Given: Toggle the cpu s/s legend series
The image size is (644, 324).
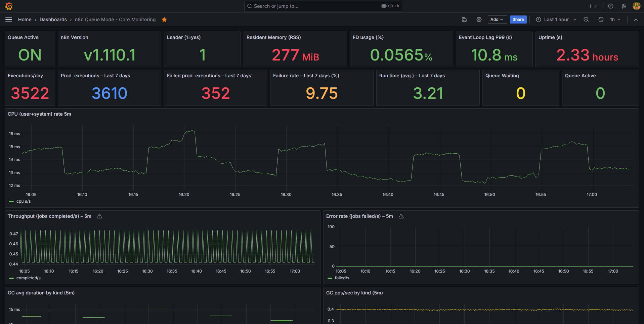Looking at the screenshot, I should [23, 201].
